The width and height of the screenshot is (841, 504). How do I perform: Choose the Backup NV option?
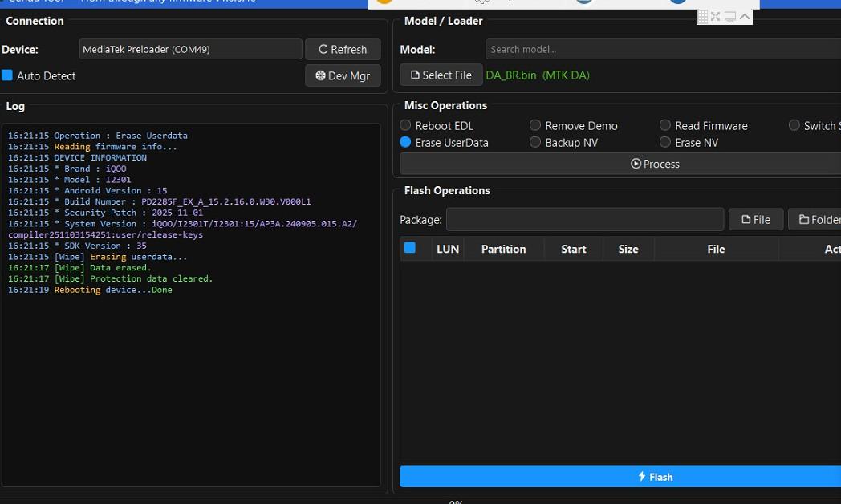pos(535,142)
